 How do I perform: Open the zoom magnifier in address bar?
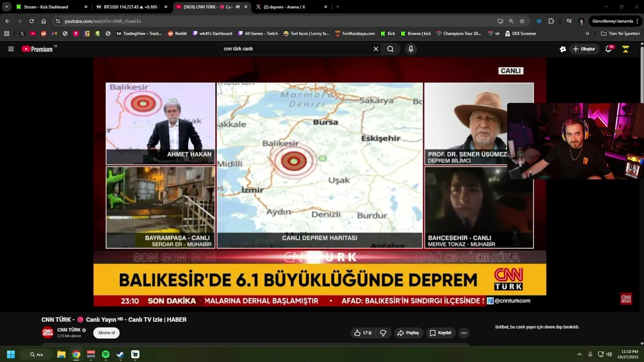[511, 21]
